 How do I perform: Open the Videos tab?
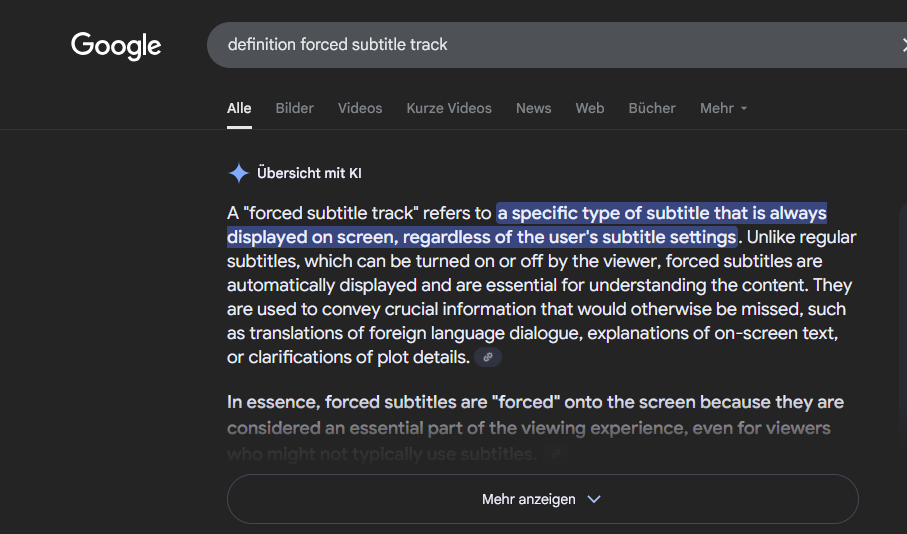click(x=360, y=108)
